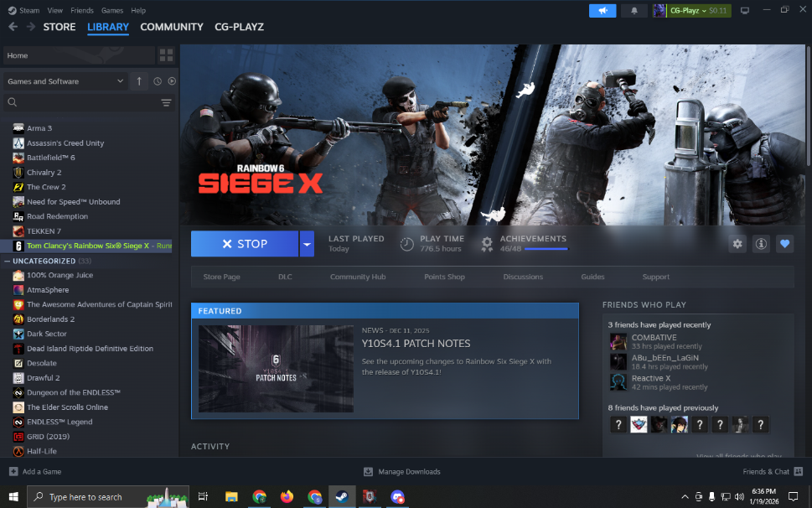This screenshot has width=812, height=508.
Task: Open the Support link
Action: 656,277
